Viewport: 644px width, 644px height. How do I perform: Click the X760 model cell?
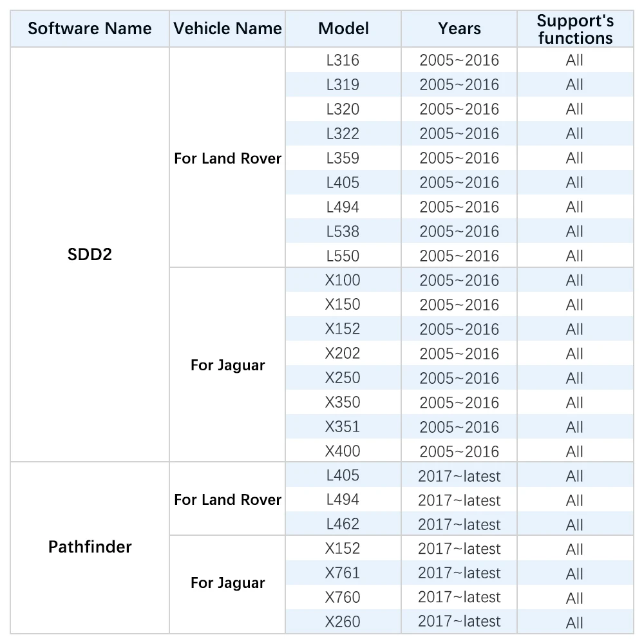(343, 597)
